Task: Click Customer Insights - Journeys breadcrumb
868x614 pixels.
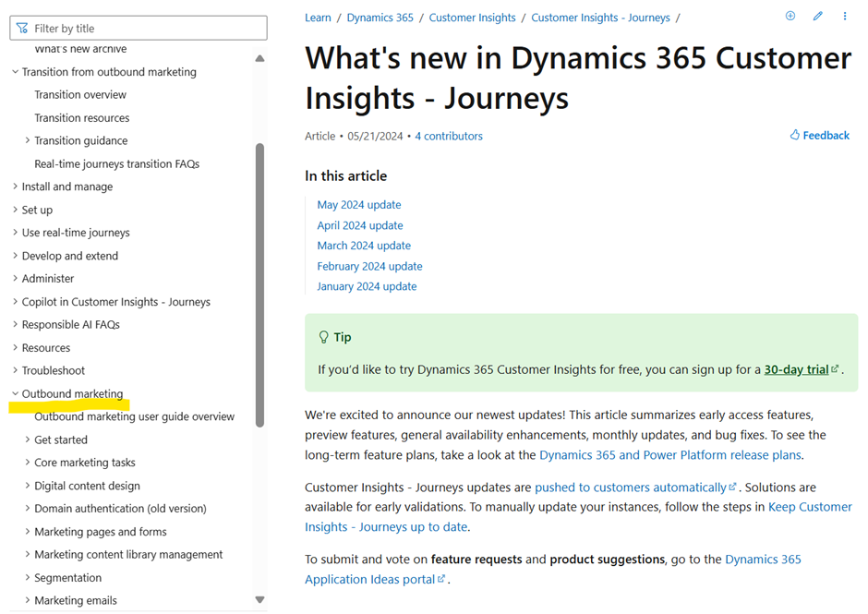Action: point(600,18)
